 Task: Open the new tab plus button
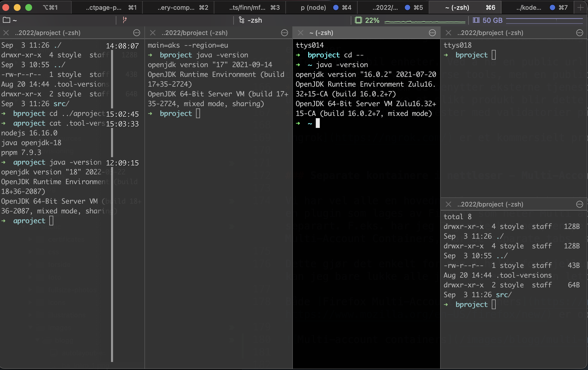pos(581,7)
